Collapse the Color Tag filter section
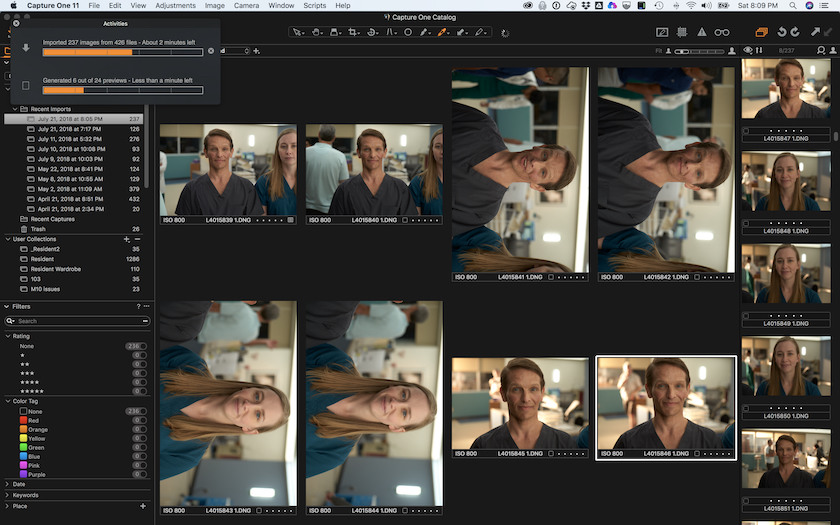840x525 pixels. (7, 401)
